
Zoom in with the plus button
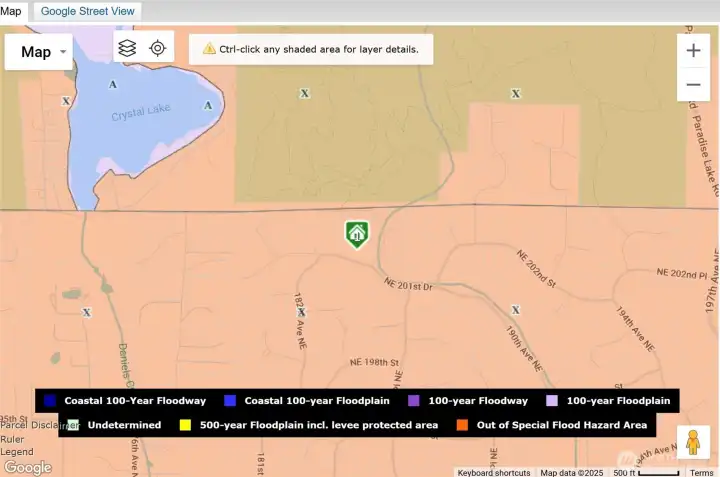coord(693,51)
